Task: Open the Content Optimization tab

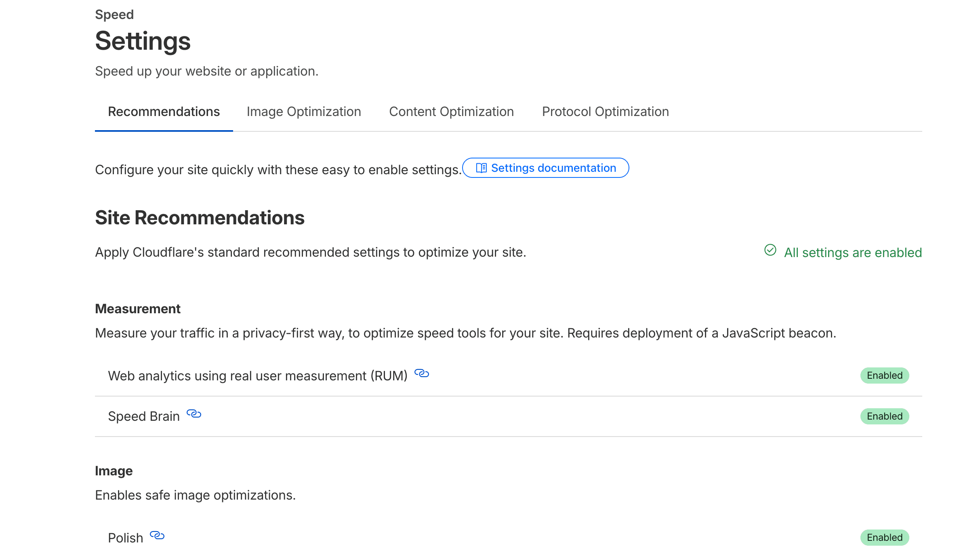Action: 451,112
